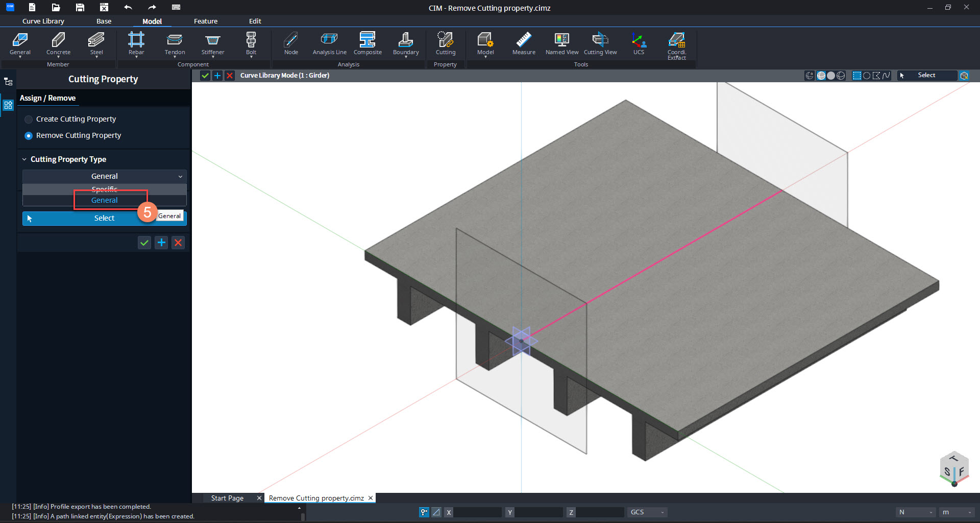The width and height of the screenshot is (980, 523).
Task: Confirm Curve Library Mode with green check
Action: (x=205, y=76)
